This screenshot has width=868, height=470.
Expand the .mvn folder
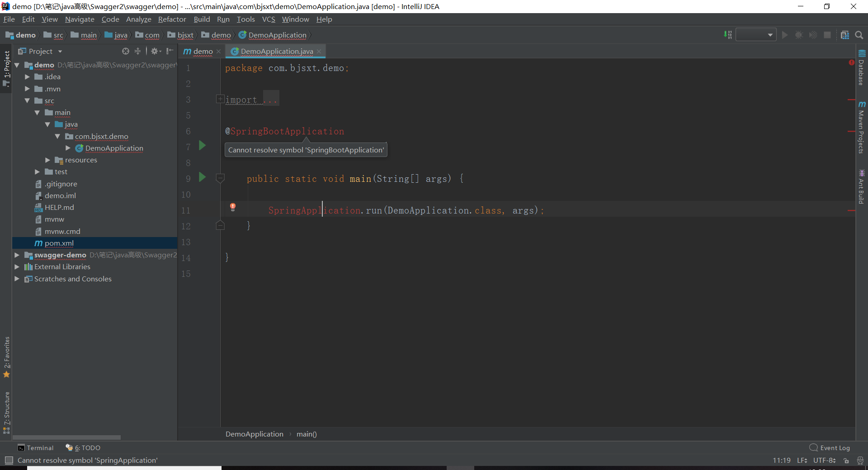coord(27,89)
